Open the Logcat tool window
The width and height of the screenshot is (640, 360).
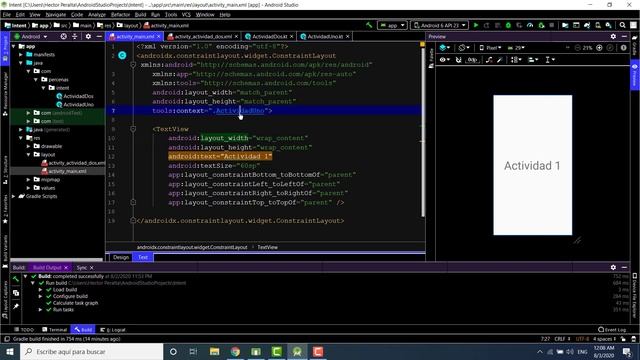coord(113,329)
